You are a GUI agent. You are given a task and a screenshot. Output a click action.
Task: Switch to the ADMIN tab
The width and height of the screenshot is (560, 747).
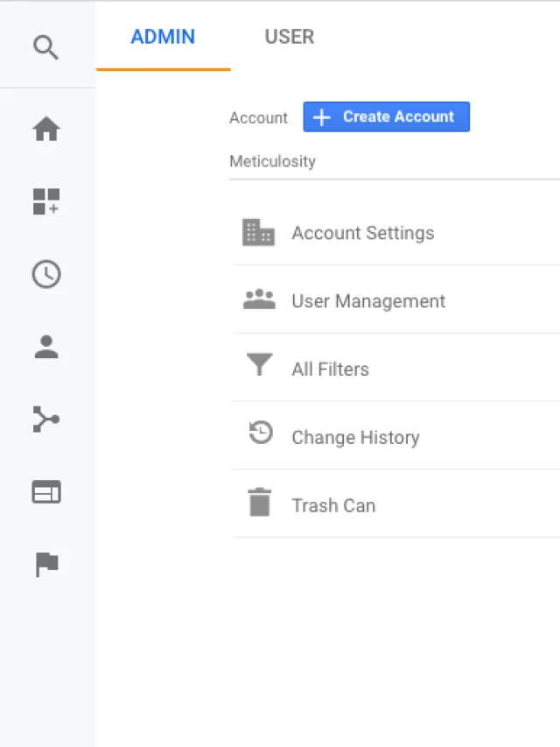tap(163, 37)
